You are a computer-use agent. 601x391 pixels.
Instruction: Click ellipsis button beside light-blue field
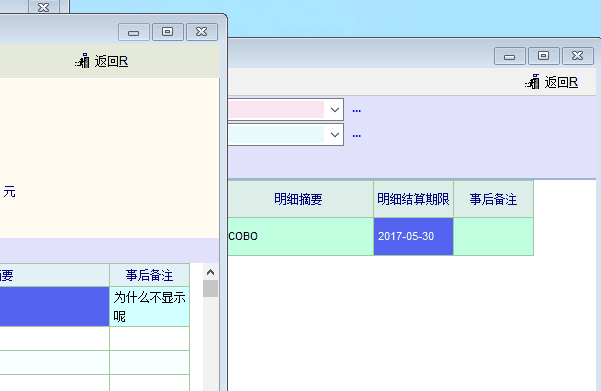coord(356,136)
